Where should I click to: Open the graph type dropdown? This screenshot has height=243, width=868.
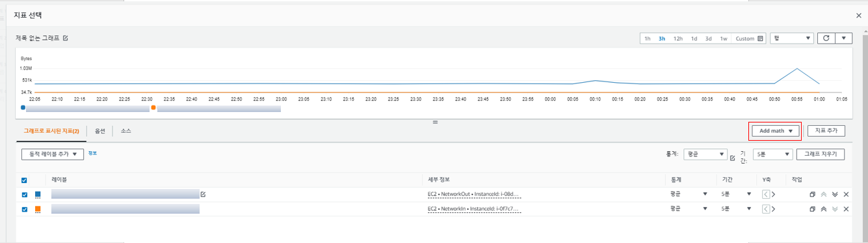coord(791,38)
